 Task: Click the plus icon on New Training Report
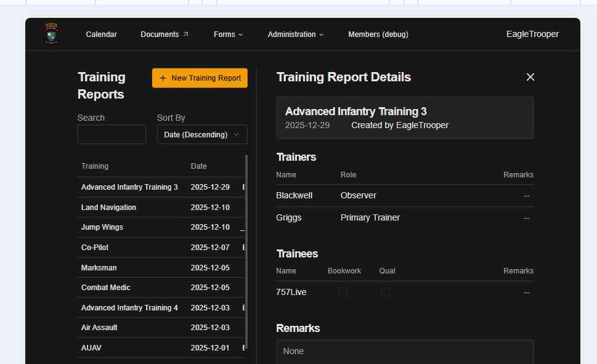pyautogui.click(x=163, y=78)
